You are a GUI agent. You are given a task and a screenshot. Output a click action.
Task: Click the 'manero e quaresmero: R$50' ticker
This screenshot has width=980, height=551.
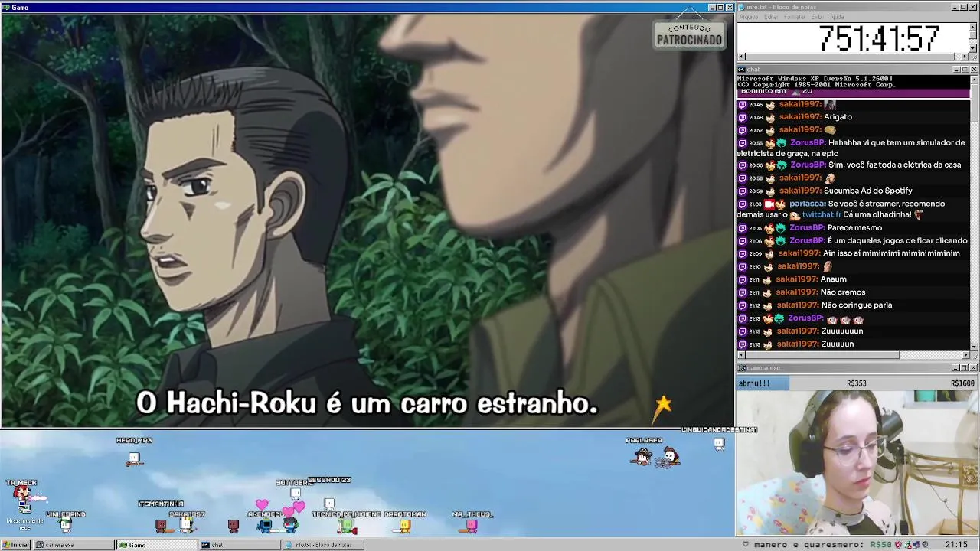tap(823, 545)
